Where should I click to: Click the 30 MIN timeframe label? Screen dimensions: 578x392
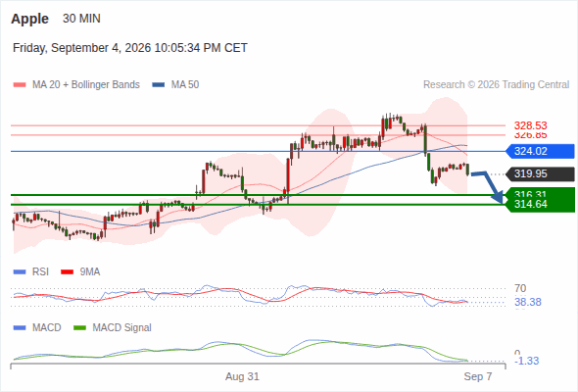(81, 19)
